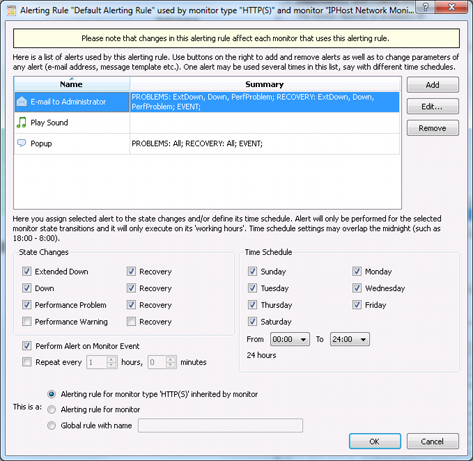Image resolution: width=473 pixels, height=461 pixels.
Task: Enable the Performance Warning checkbox
Action: tap(27, 321)
